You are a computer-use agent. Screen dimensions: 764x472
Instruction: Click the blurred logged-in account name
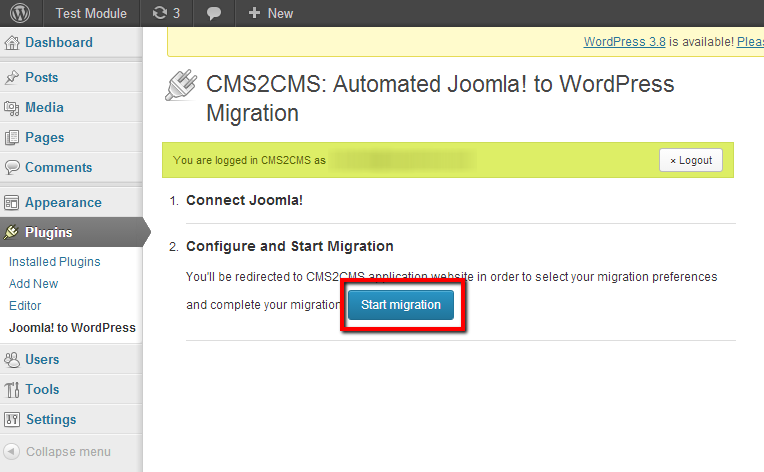[x=402, y=160]
